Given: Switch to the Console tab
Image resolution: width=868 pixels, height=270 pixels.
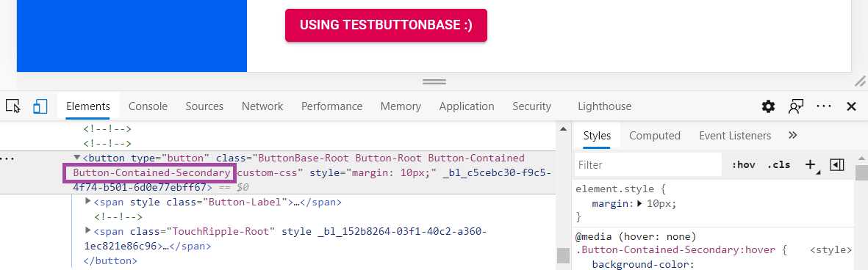Looking at the screenshot, I should click(148, 106).
